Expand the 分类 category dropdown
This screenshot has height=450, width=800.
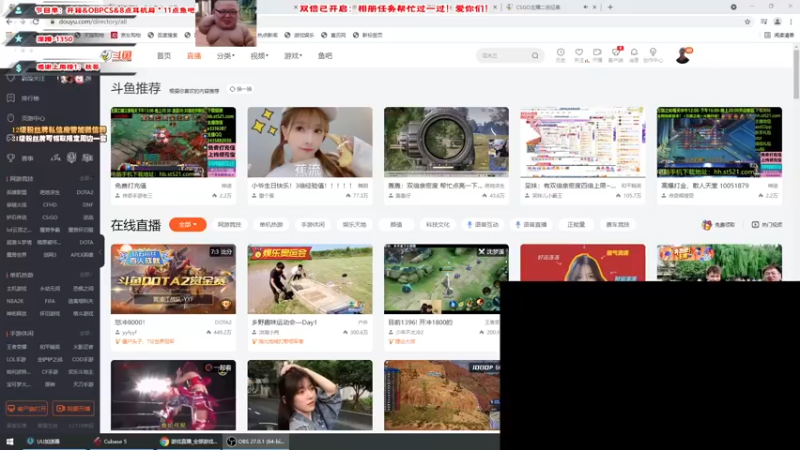(x=226, y=56)
